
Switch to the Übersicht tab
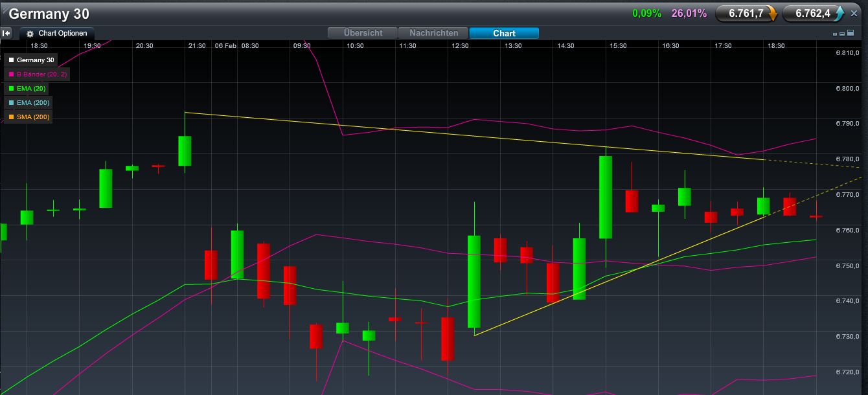click(364, 33)
